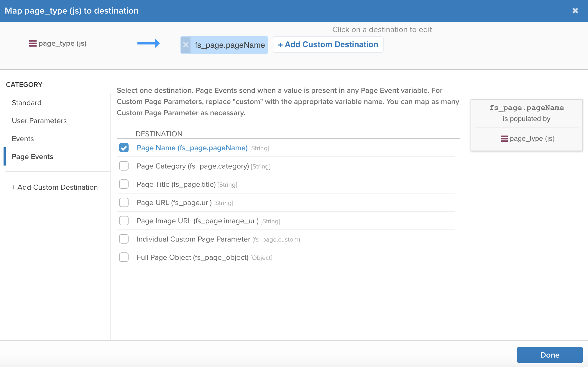
Task: Click the Page Title (fs_page.title) label
Action: [176, 184]
